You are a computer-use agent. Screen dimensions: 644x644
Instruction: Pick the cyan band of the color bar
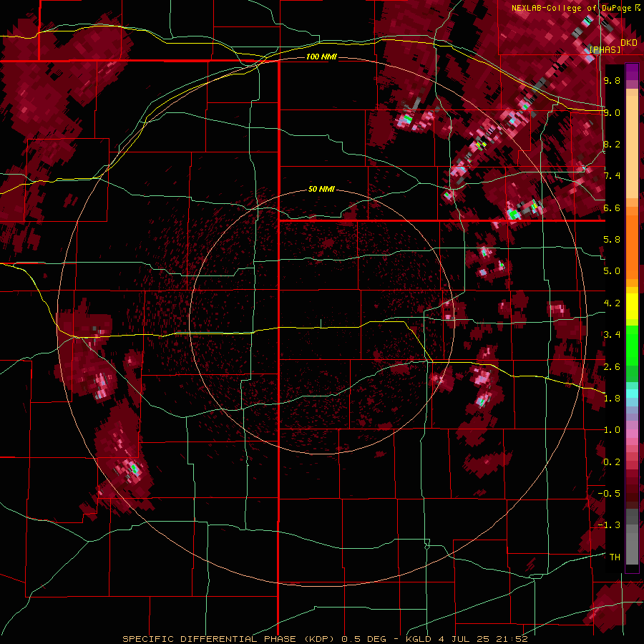point(632,394)
